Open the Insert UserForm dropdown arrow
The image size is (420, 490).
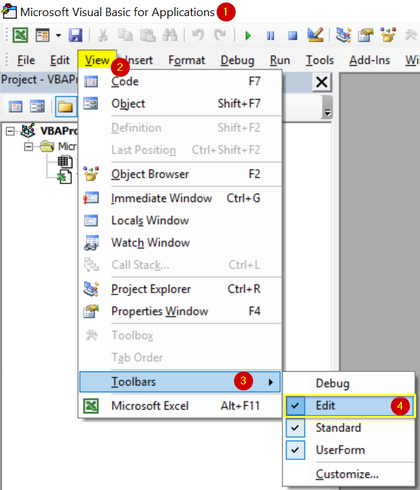tap(58, 35)
